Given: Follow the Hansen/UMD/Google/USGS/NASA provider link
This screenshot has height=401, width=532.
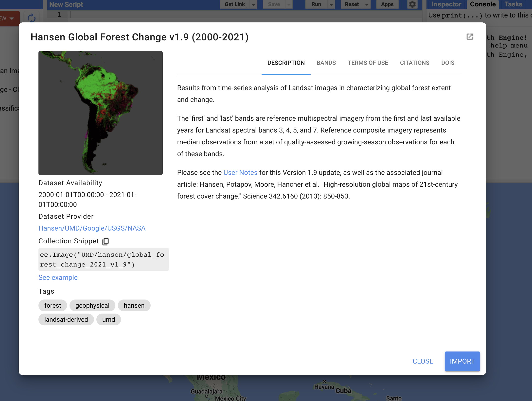Looking at the screenshot, I should point(92,228).
